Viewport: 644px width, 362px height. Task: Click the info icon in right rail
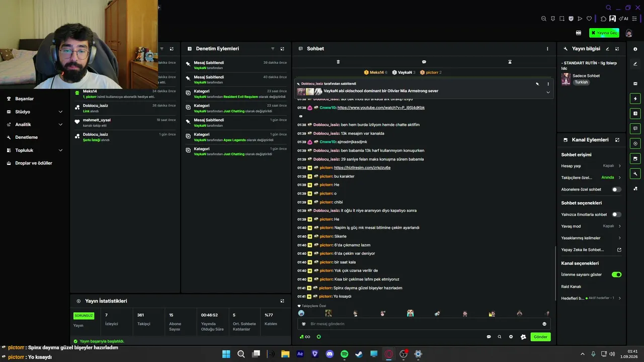[635, 49]
